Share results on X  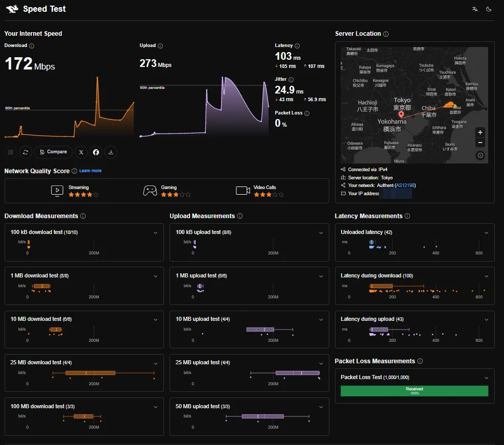point(81,152)
